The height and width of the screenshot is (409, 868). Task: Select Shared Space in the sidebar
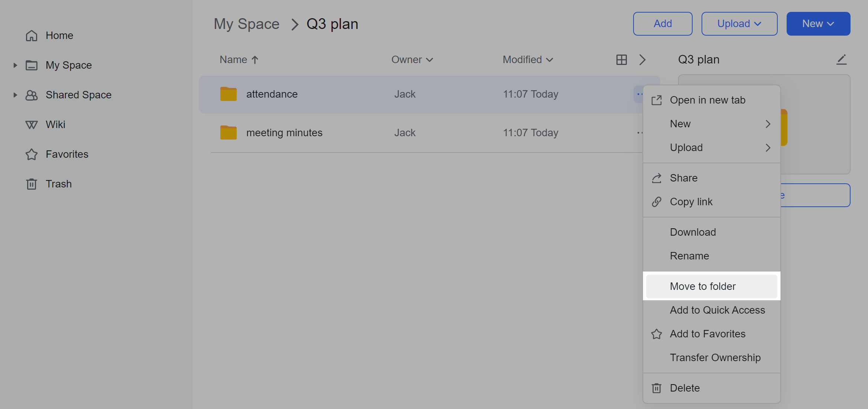[x=78, y=95]
